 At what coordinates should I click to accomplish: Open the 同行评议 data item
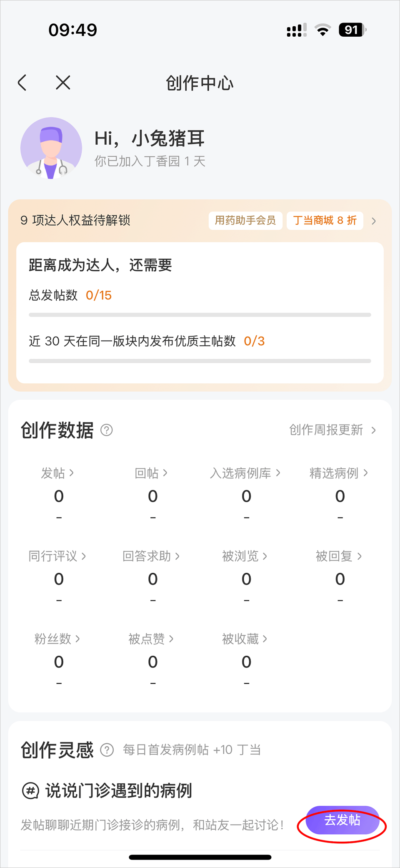pos(58,556)
